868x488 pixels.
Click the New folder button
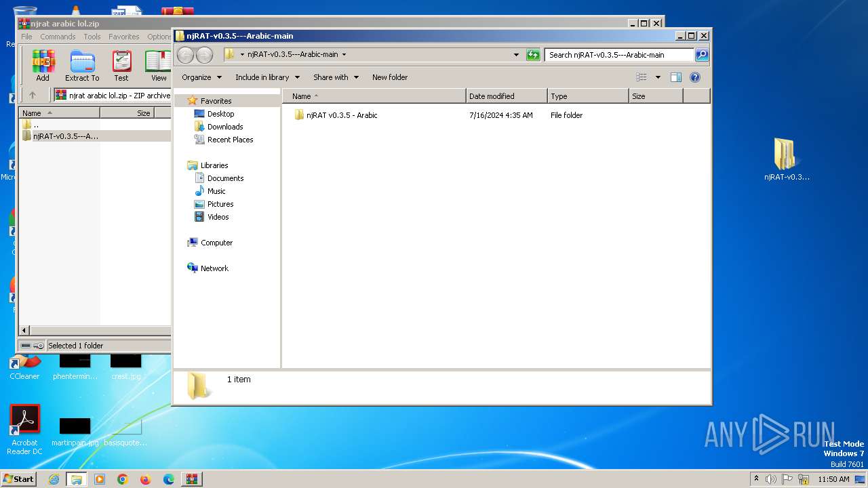[x=390, y=77]
